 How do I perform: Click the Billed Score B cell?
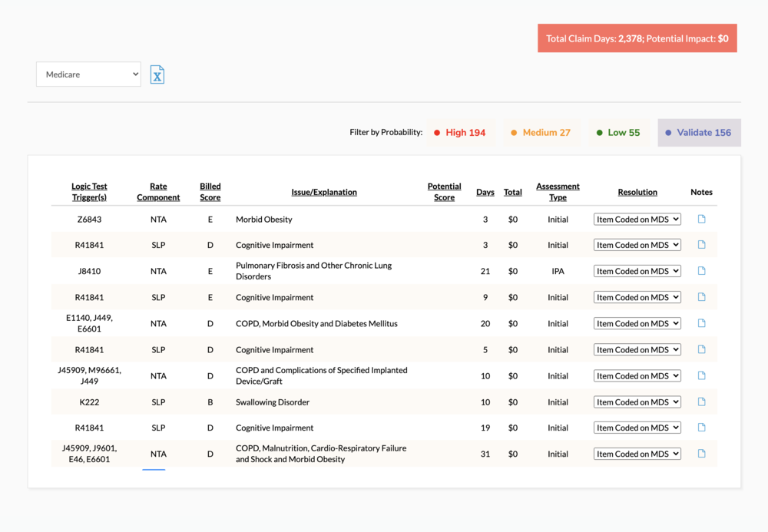point(210,401)
